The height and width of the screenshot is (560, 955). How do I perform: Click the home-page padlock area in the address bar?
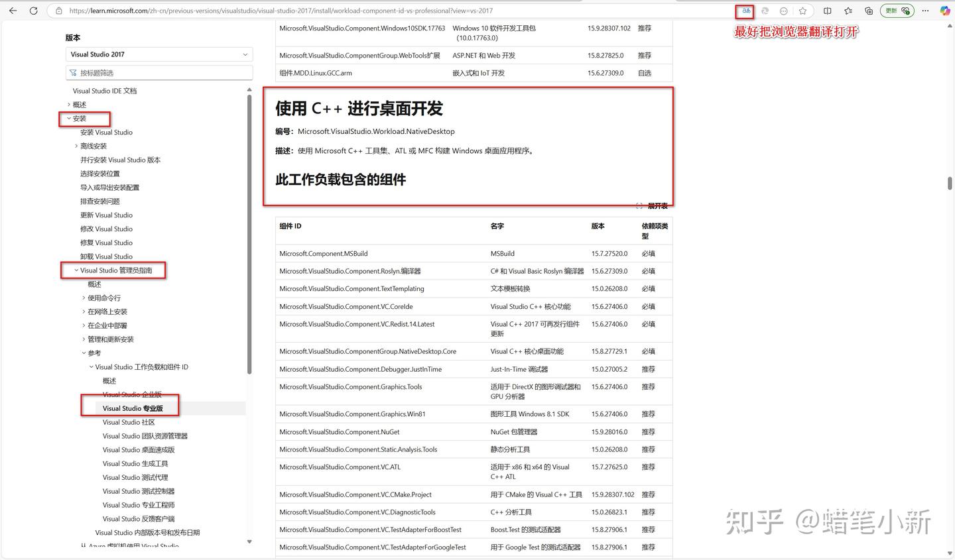coord(59,11)
